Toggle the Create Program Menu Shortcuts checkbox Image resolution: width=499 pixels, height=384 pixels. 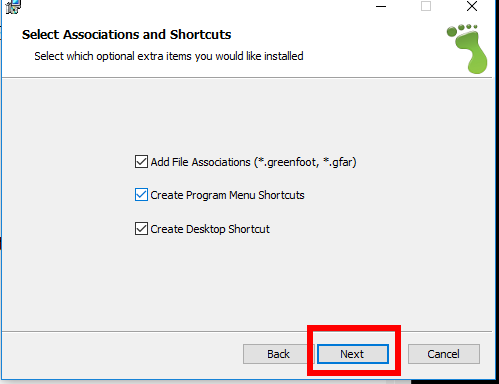(x=141, y=195)
